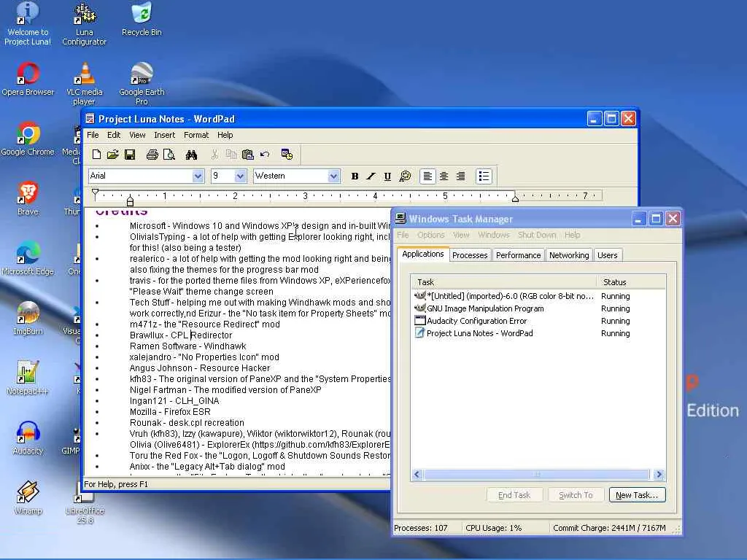Image resolution: width=747 pixels, height=560 pixels.
Task: Click task list horizontal scrollbar left arrow
Action: [x=417, y=474]
